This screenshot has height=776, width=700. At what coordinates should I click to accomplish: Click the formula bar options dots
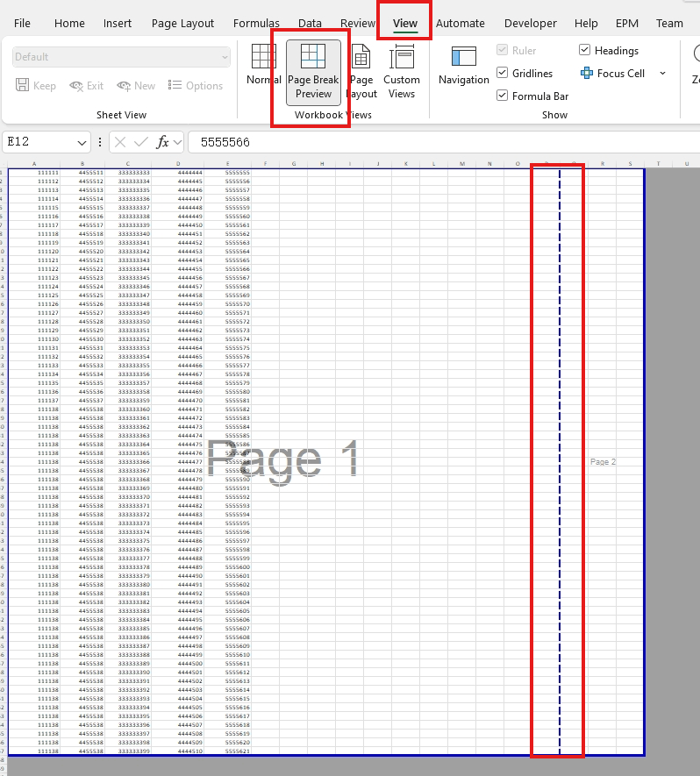(100, 143)
